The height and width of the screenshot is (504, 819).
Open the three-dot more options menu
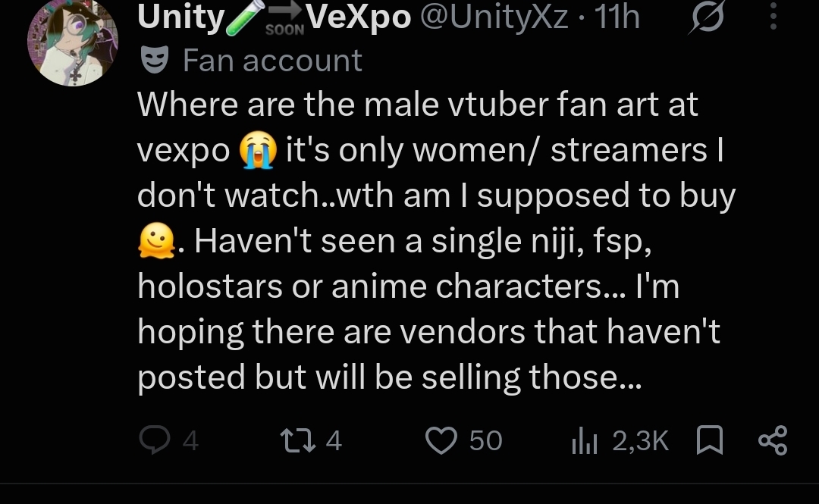(773, 16)
